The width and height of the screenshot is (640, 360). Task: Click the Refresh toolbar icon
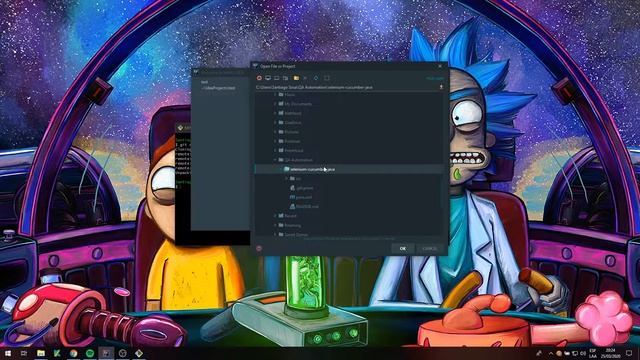tap(316, 78)
